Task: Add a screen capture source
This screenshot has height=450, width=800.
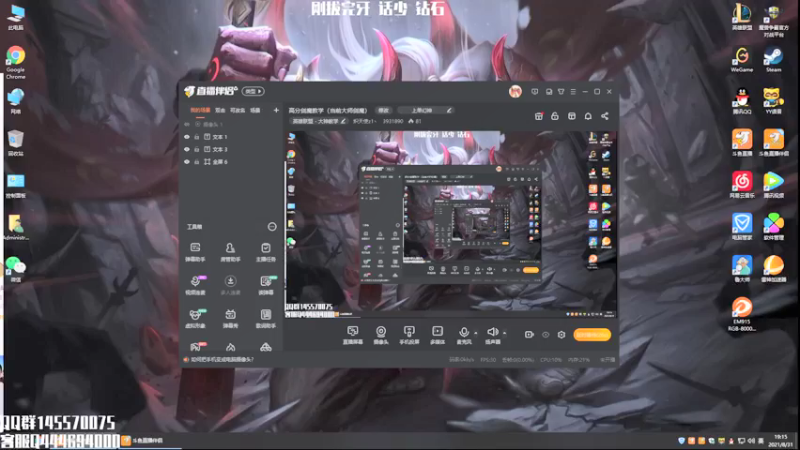Action: (353, 335)
